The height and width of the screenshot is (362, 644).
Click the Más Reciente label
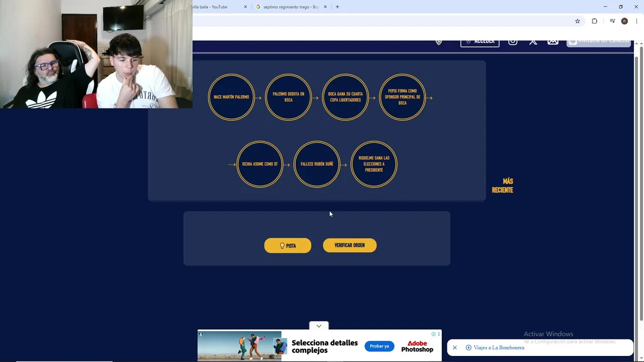[x=503, y=186]
